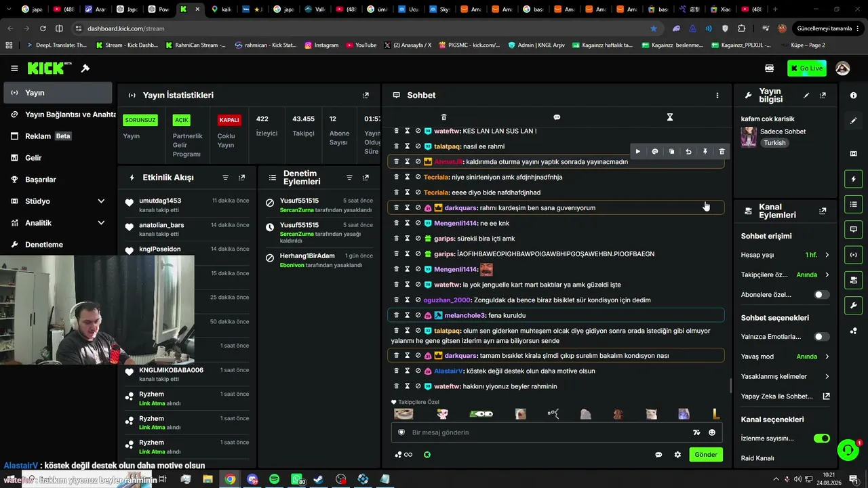Open the hamburger menu beside the Kick logo
Screen dimensions: 868x488
point(14,68)
